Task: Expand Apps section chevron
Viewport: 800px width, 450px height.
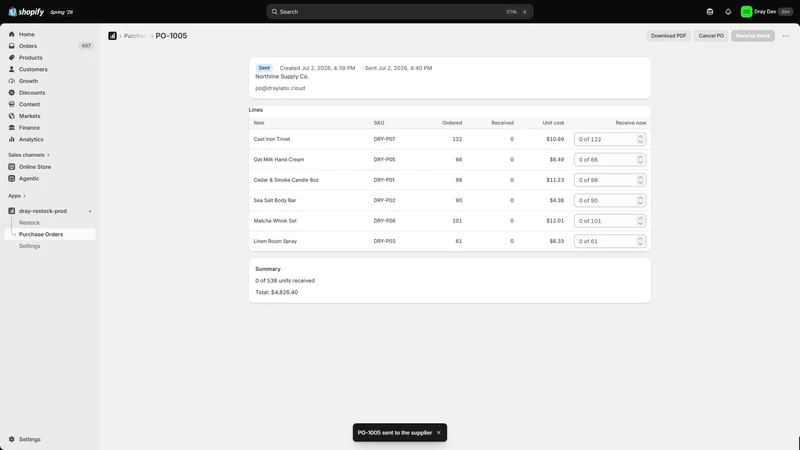Action: pos(24,196)
